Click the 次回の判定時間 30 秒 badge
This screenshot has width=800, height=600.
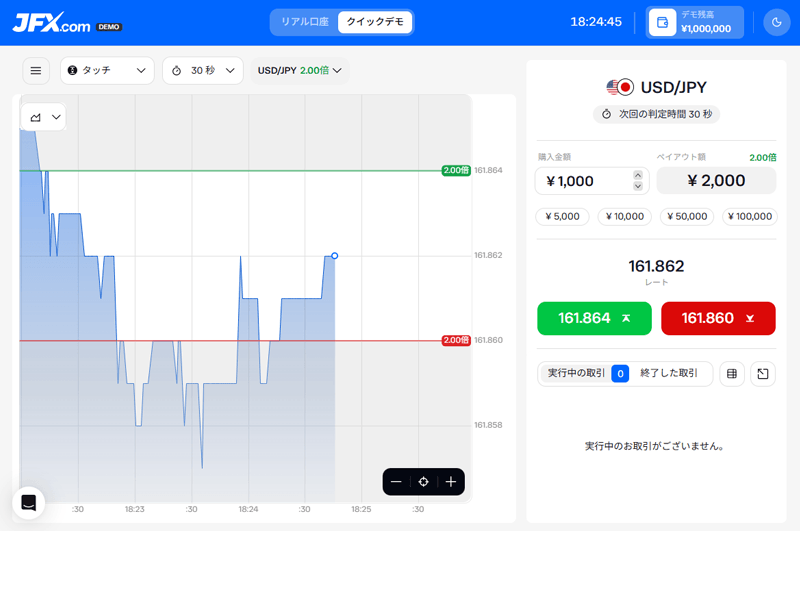coord(656,114)
